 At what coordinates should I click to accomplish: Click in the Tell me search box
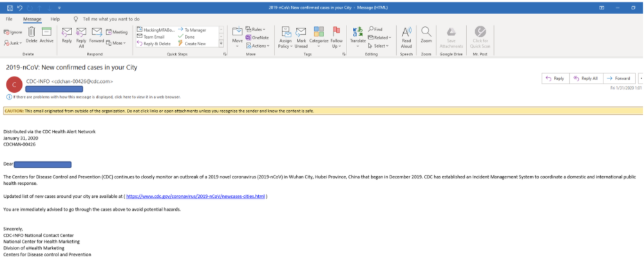tap(111, 19)
